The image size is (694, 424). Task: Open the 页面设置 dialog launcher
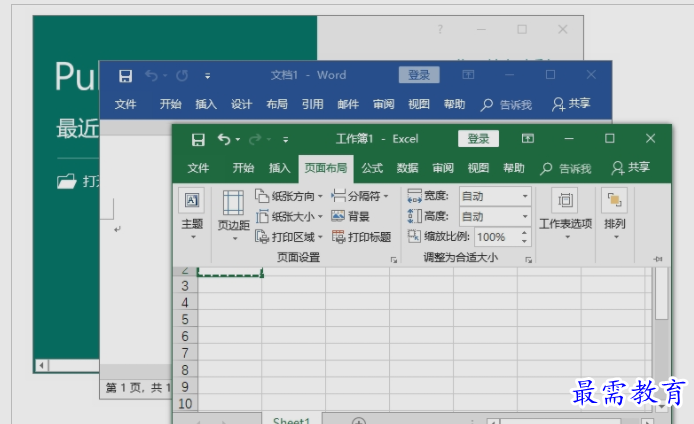[393, 259]
